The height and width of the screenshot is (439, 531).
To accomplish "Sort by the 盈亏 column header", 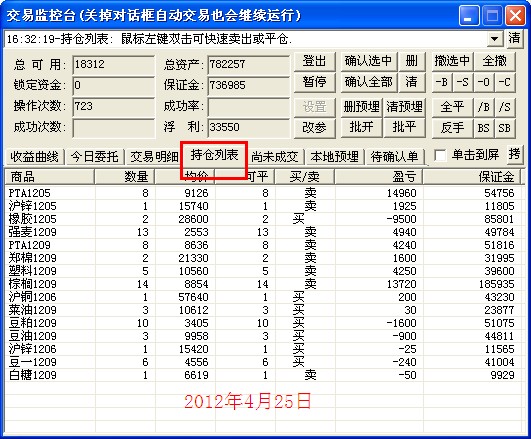I will tap(378, 176).
